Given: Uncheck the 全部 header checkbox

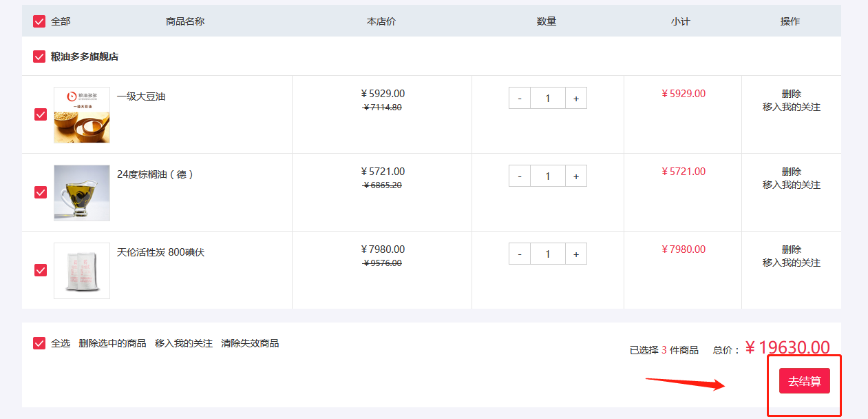Looking at the screenshot, I should point(39,21).
